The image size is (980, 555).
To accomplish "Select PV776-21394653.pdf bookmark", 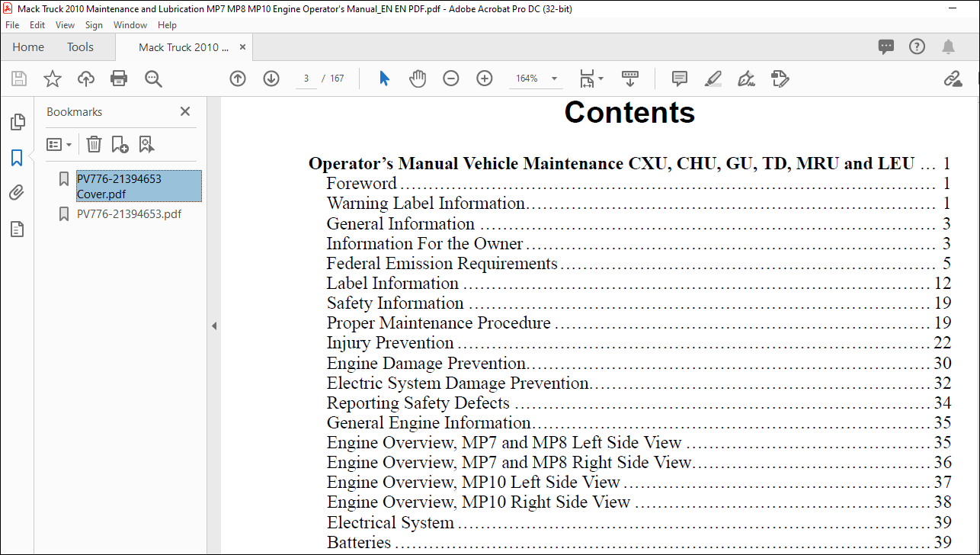I will 129,213.
